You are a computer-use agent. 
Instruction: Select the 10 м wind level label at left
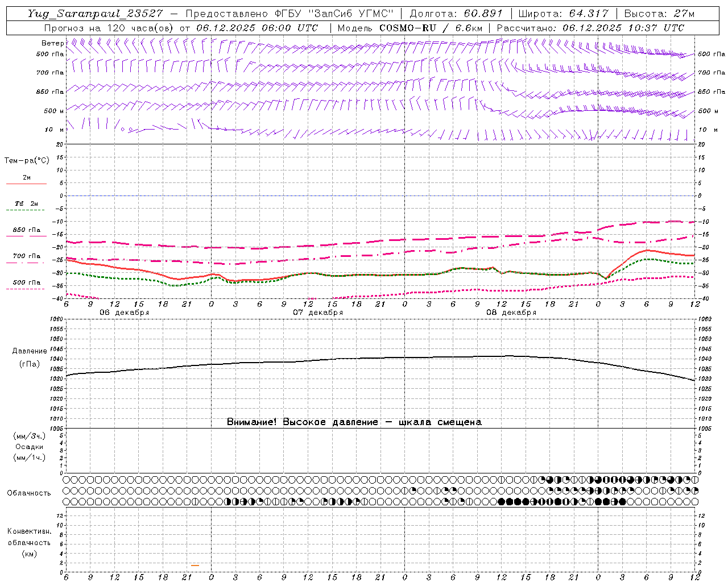click(54, 130)
